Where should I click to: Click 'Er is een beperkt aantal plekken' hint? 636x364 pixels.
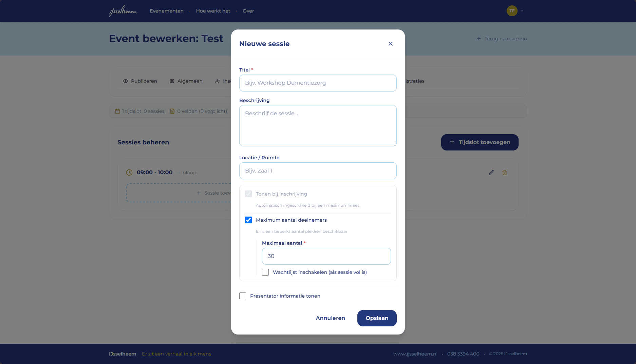[302, 231]
